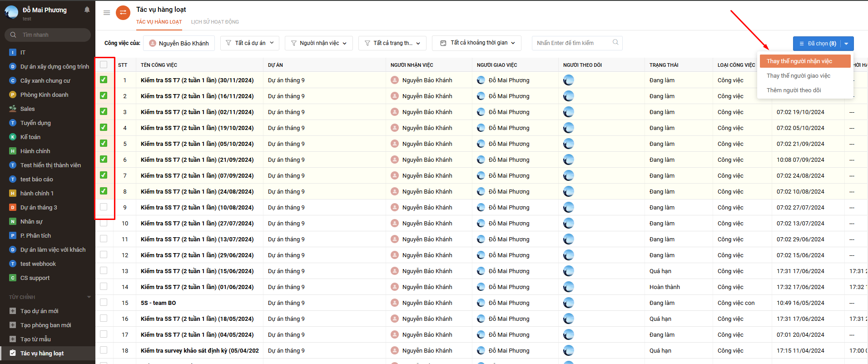This screenshot has width=868, height=364.
Task: Click plus icon for Tạo dự án mới
Action: tap(13, 311)
